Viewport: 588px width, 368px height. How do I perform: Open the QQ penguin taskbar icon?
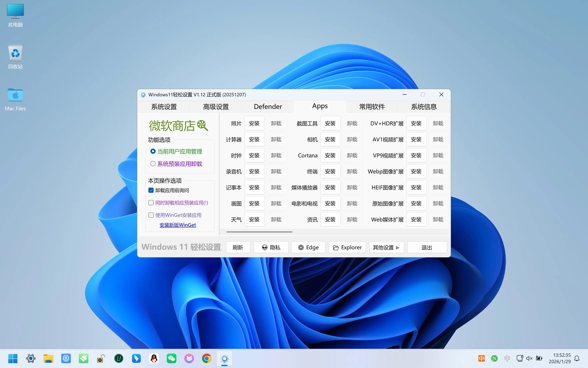154,358
